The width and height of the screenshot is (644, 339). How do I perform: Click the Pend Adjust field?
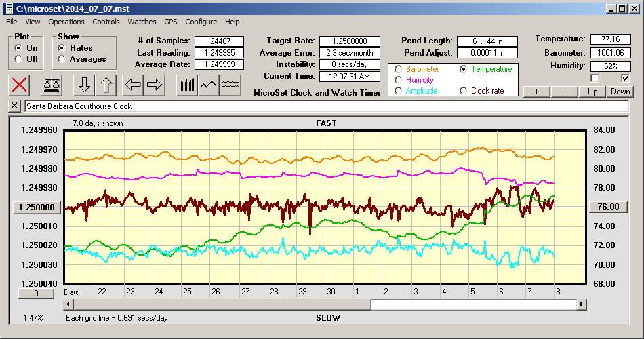[487, 53]
